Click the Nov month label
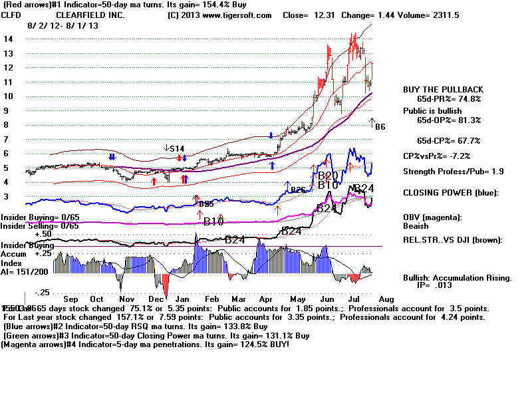The height and width of the screenshot is (399, 532). [x=126, y=299]
